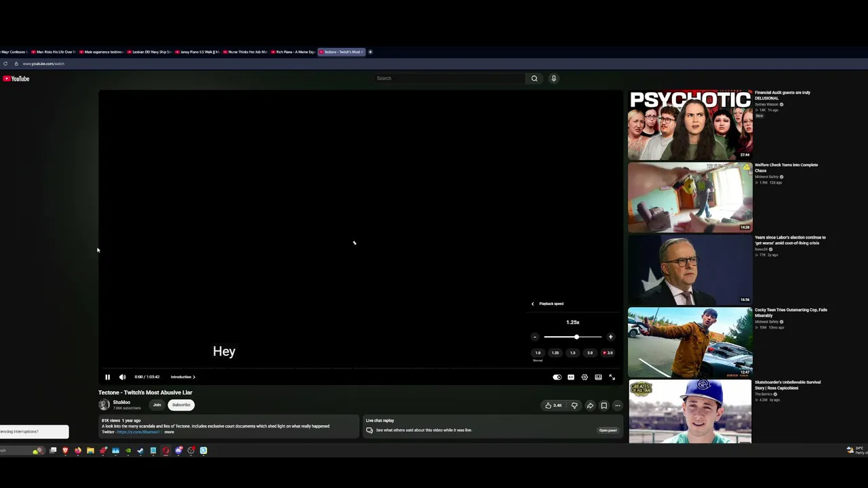
Task: Open more actions (three dots) menu
Action: pos(617,405)
